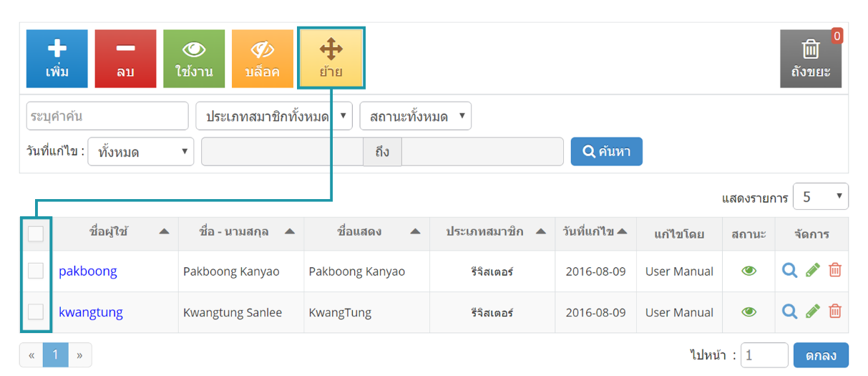Image resolution: width=868 pixels, height=376 pixels.
Task: Toggle the select-all checkbox in the table header
Action: pyautogui.click(x=36, y=233)
